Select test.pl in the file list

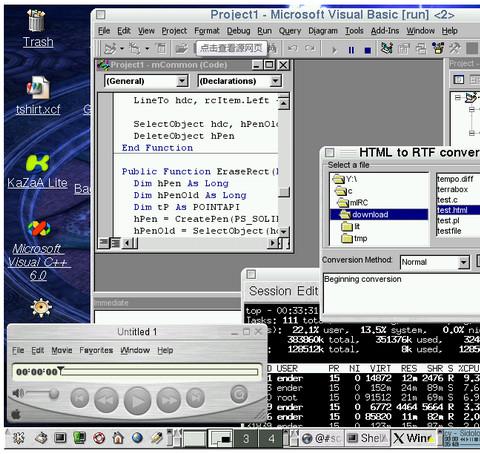tap(448, 221)
